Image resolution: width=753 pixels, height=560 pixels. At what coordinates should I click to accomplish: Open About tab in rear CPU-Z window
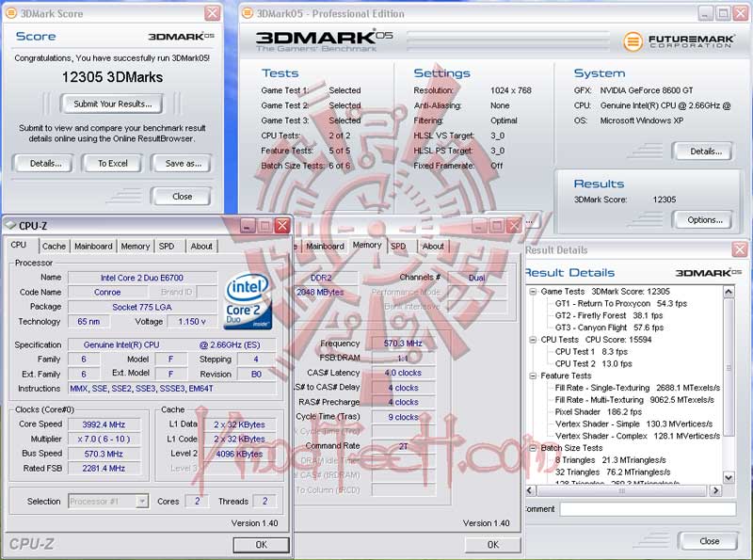point(433,246)
